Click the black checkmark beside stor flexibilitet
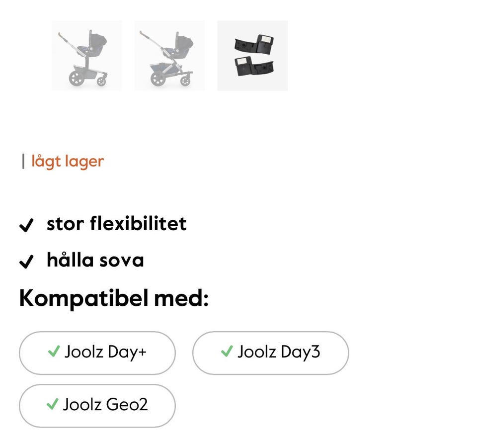Viewport: 477px width, 448px height. [x=26, y=225]
